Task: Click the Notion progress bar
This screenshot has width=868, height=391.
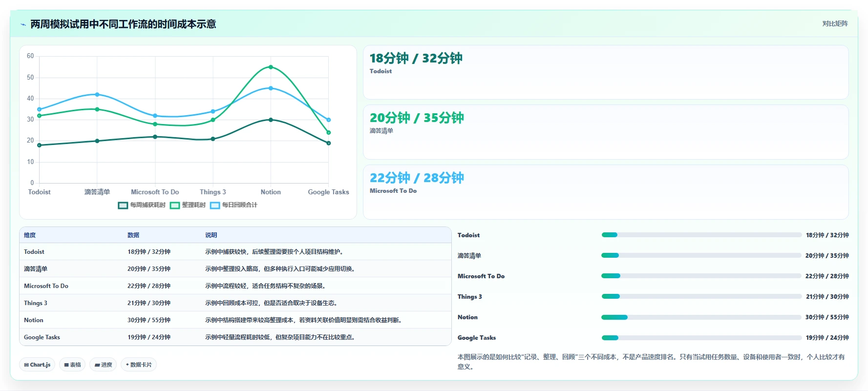Action: coord(701,317)
